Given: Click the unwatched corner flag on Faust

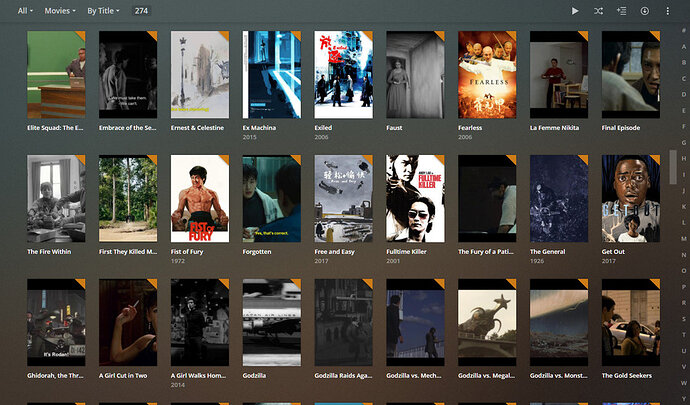Looking at the screenshot, I should pyautogui.click(x=440, y=35).
